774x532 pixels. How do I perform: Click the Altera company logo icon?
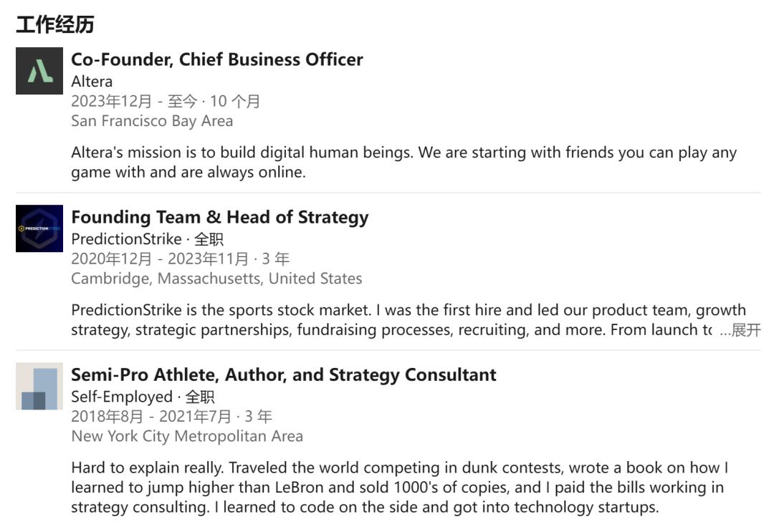(x=39, y=71)
